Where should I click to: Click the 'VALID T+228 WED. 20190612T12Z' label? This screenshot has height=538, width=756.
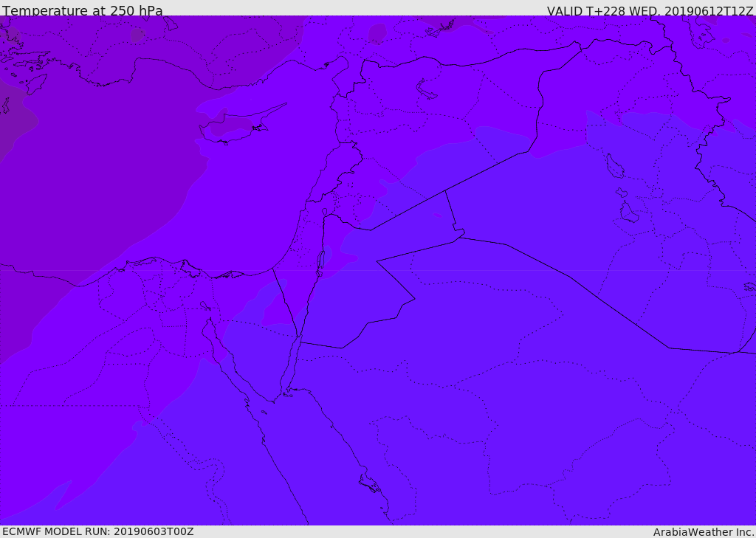[650, 11]
